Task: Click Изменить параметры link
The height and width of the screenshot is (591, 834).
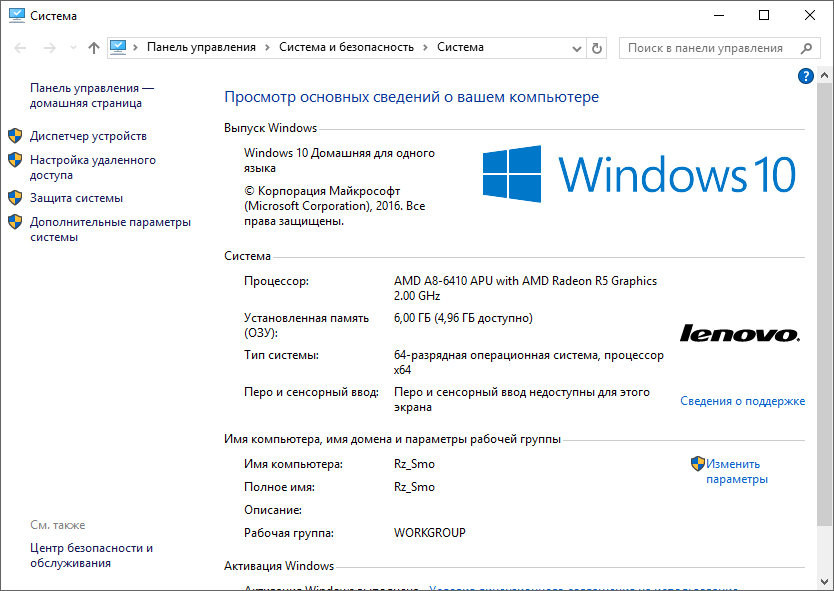Action: pyautogui.click(x=737, y=471)
